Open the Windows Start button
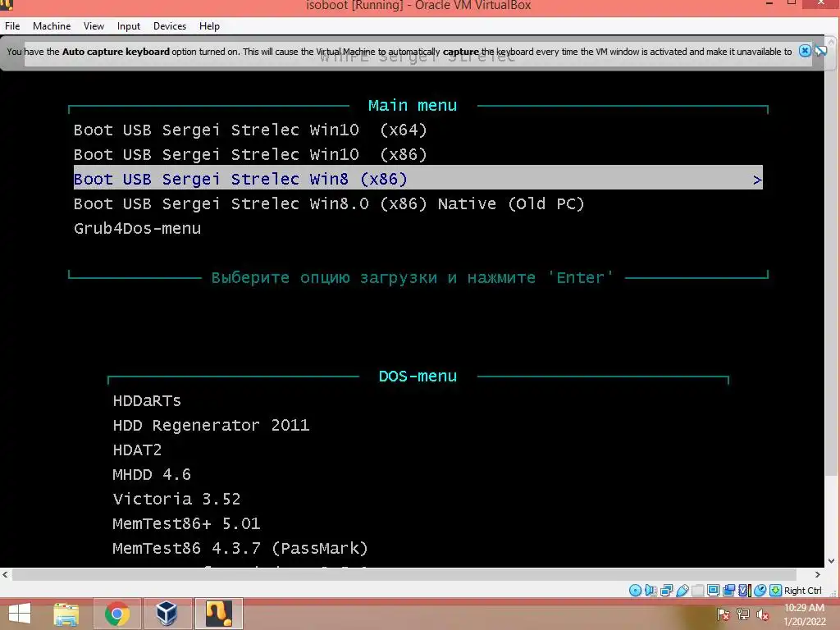 [20, 614]
